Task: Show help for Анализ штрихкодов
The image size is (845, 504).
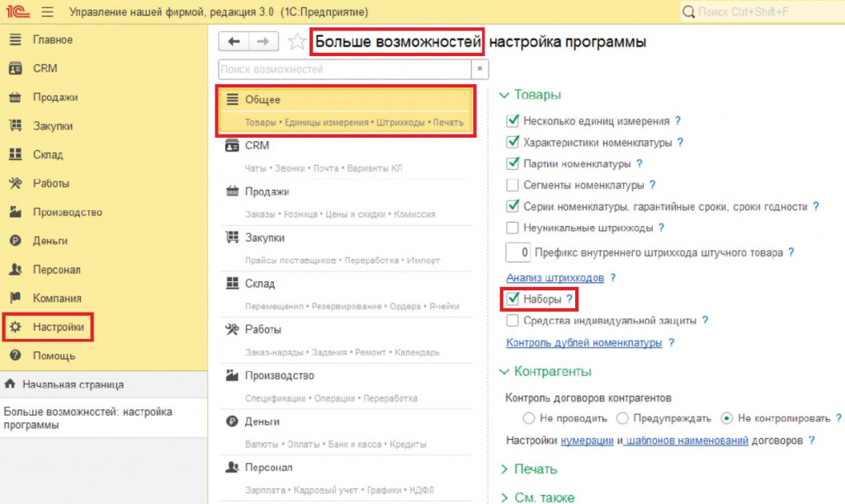Action: 613,278
